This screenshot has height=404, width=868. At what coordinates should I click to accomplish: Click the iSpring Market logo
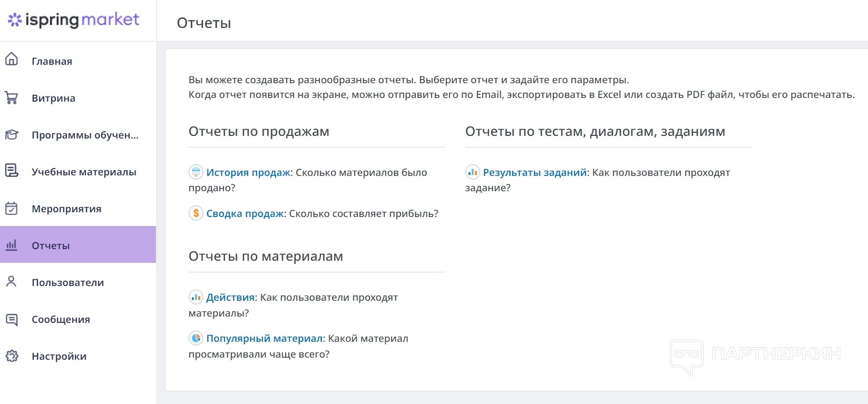coord(74,20)
